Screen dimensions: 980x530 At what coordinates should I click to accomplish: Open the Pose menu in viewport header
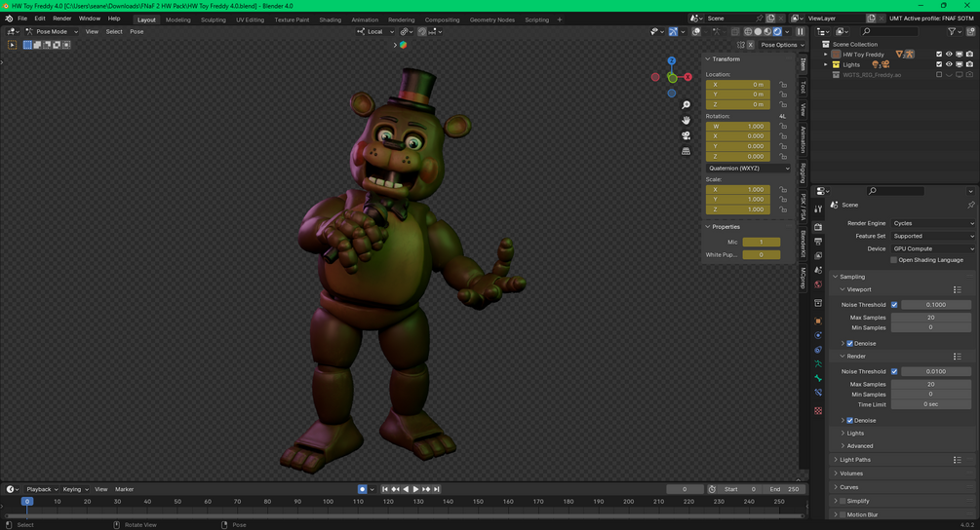click(137, 31)
